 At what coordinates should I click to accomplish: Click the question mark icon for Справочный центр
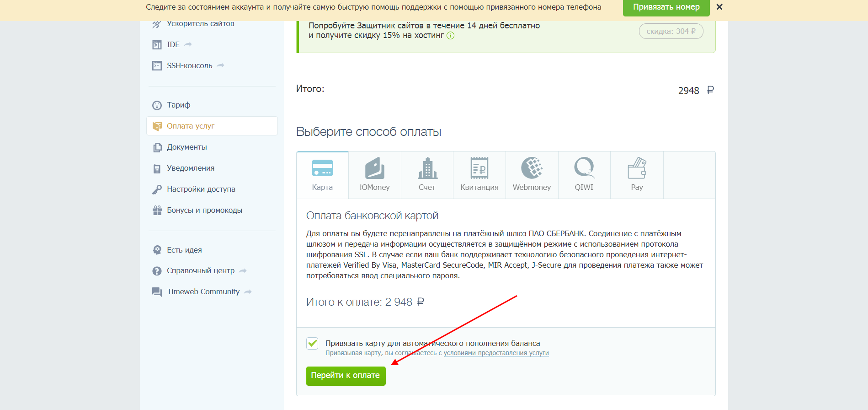pyautogui.click(x=157, y=271)
